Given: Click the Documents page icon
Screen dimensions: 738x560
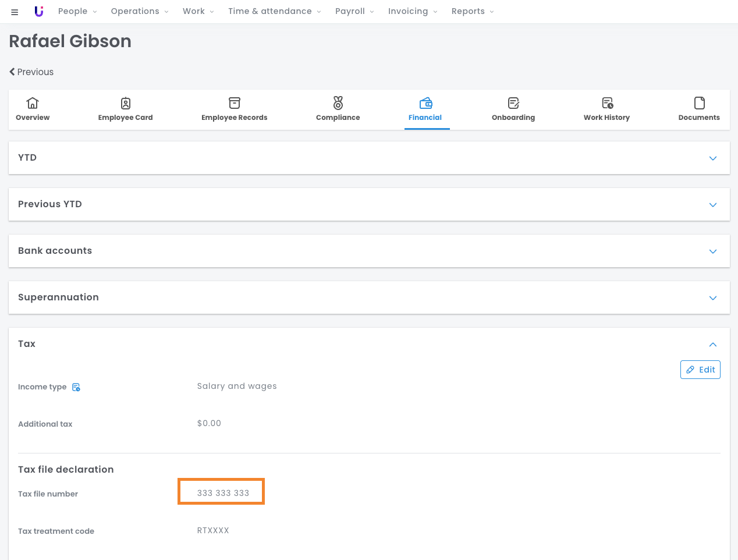Looking at the screenshot, I should 699,103.
